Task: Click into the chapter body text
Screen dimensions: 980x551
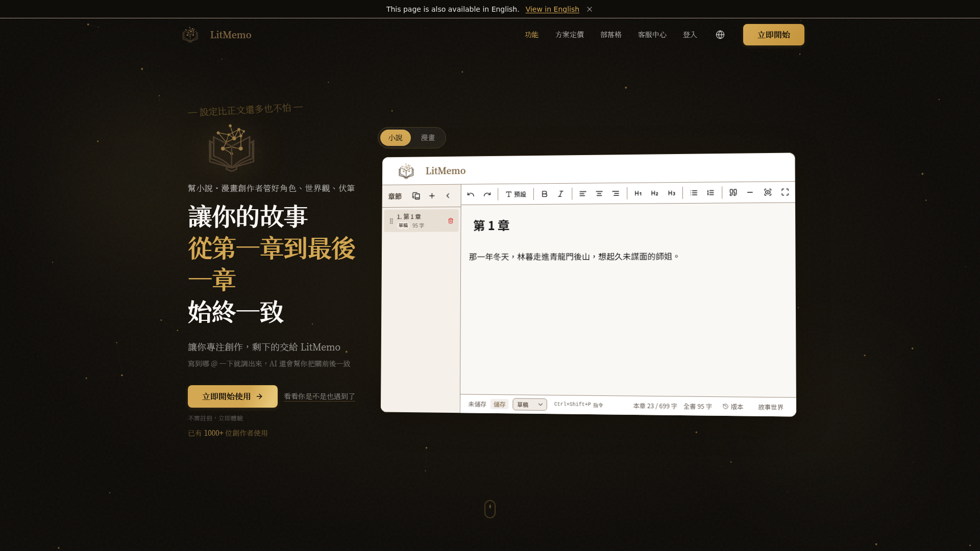Action: click(x=574, y=257)
